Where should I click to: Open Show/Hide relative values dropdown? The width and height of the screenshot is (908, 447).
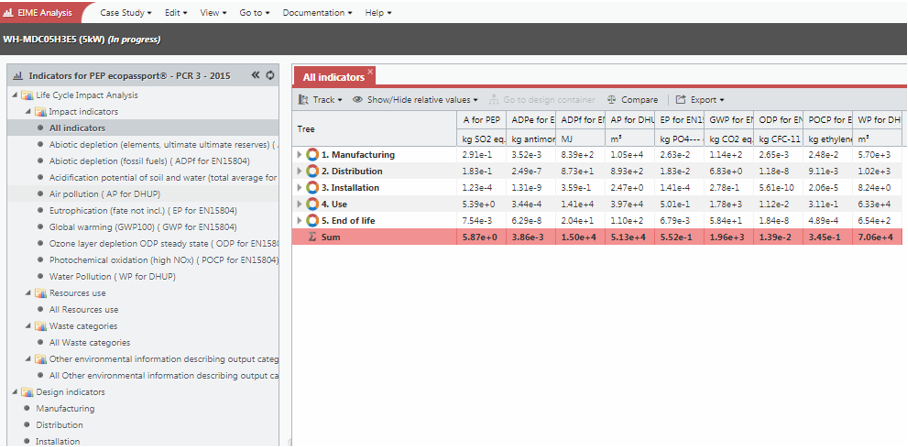coord(415,100)
